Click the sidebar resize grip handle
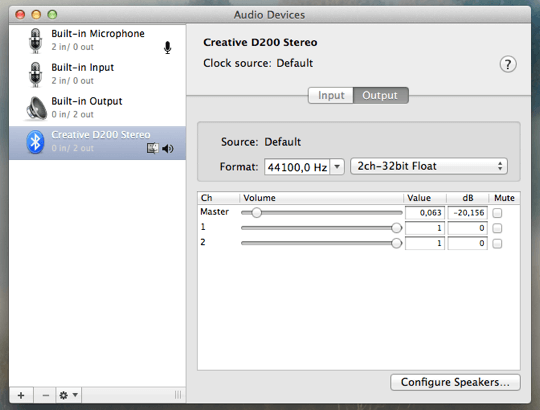Image resolution: width=540 pixels, height=410 pixels. [178, 395]
